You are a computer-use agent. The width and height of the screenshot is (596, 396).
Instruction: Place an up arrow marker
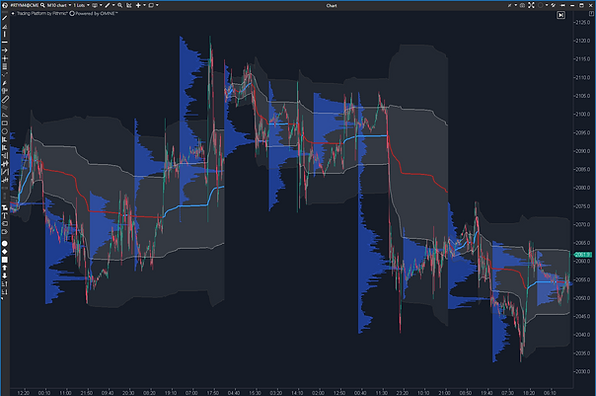point(5,268)
